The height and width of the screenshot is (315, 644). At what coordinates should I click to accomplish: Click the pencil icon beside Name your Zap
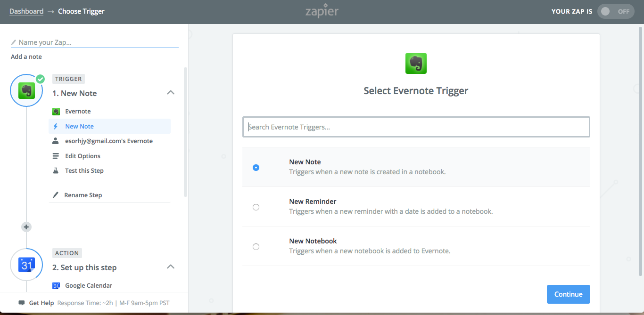point(14,42)
